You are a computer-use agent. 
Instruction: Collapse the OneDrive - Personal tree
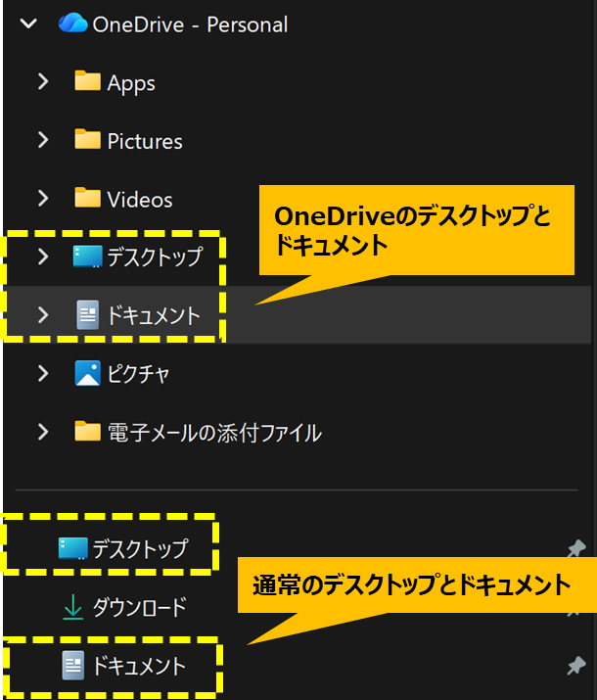pyautogui.click(x=28, y=24)
